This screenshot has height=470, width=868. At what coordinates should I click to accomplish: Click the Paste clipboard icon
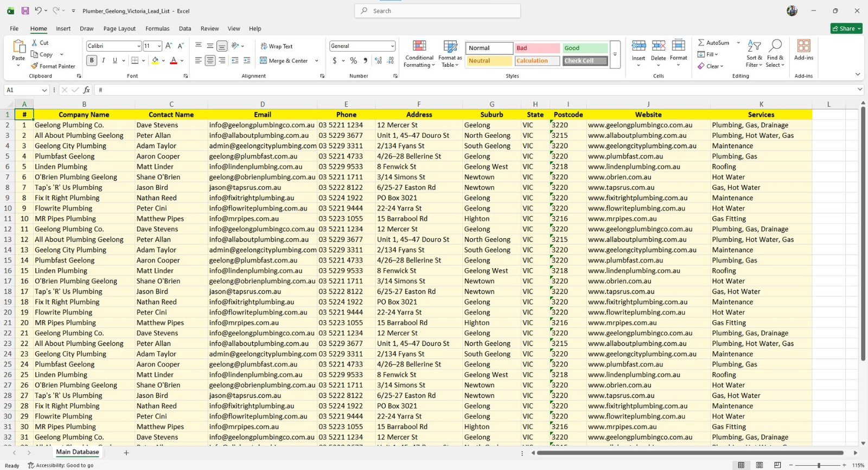(18, 47)
